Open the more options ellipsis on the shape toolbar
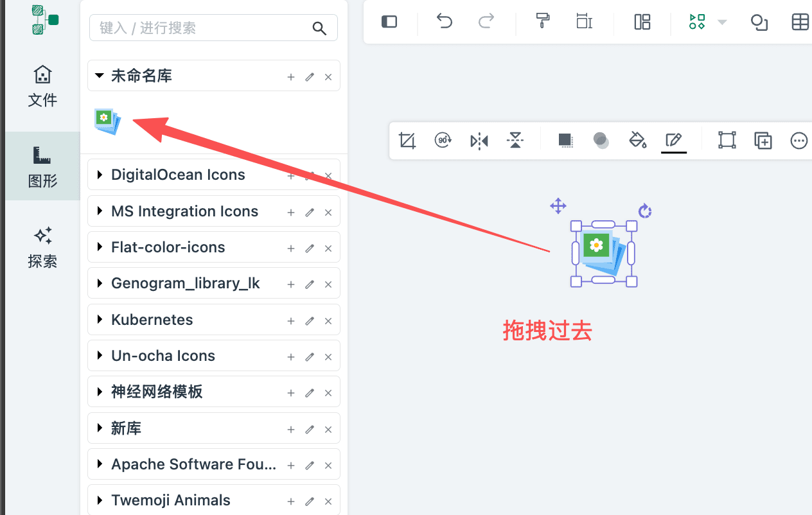 point(799,140)
